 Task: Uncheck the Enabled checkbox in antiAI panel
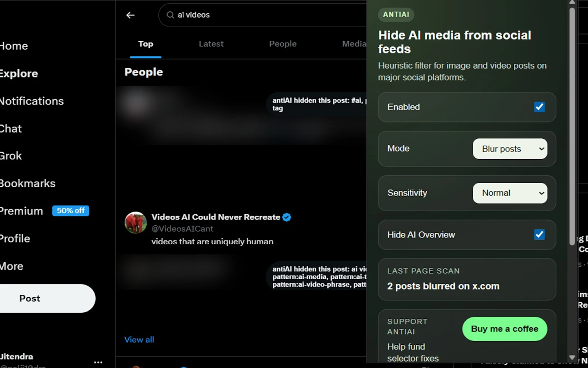[x=539, y=107]
